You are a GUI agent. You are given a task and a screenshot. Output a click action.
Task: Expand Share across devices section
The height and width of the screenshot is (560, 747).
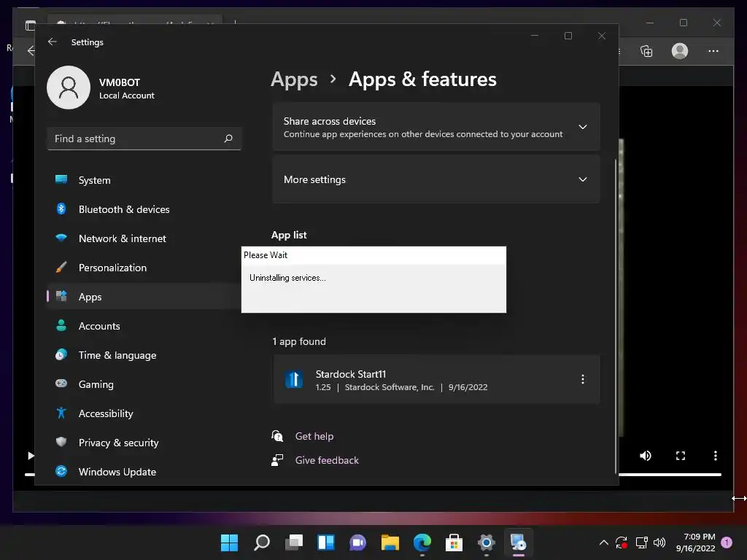click(436, 127)
